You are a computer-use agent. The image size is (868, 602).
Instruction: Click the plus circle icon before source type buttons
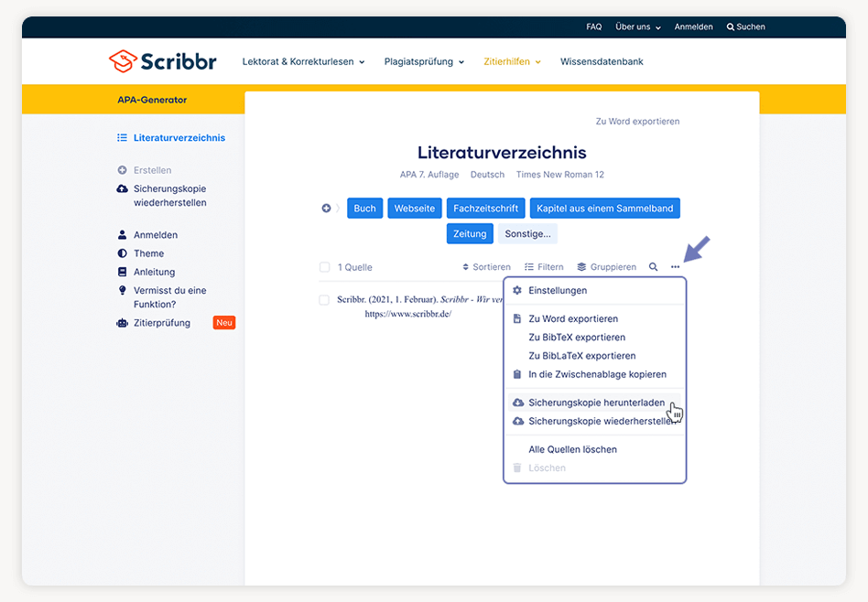(326, 208)
